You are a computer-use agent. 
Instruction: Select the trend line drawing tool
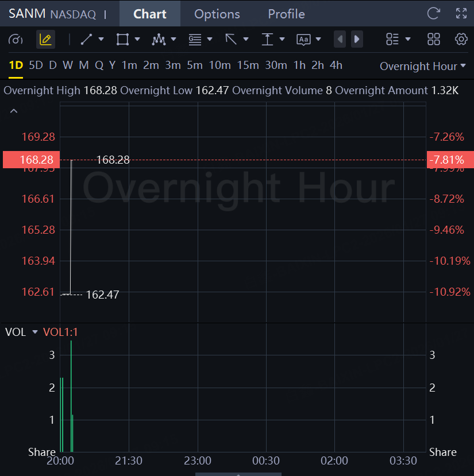pos(86,39)
